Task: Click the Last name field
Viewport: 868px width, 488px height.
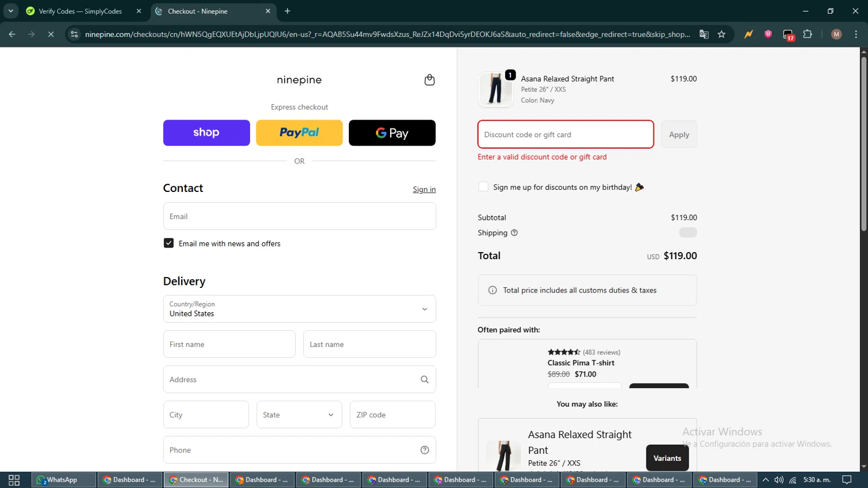Action: tap(369, 344)
